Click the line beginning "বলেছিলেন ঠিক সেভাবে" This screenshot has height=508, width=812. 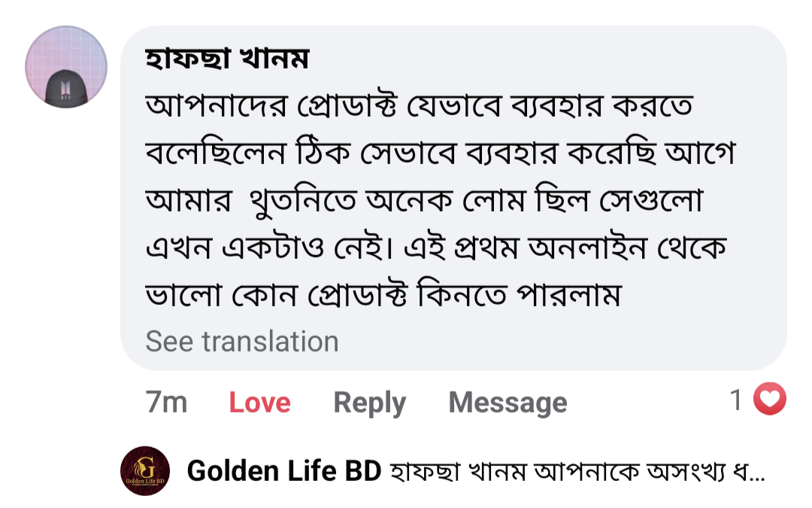(x=439, y=154)
